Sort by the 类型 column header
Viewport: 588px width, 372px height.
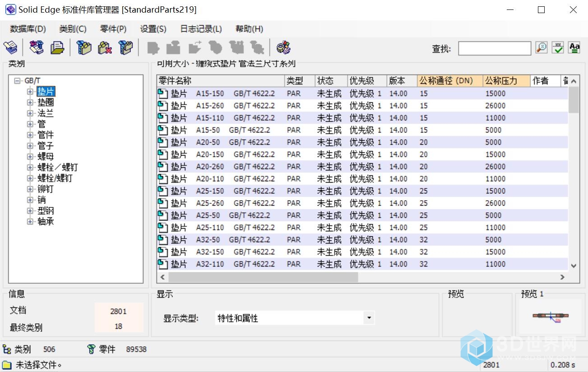tap(300, 81)
